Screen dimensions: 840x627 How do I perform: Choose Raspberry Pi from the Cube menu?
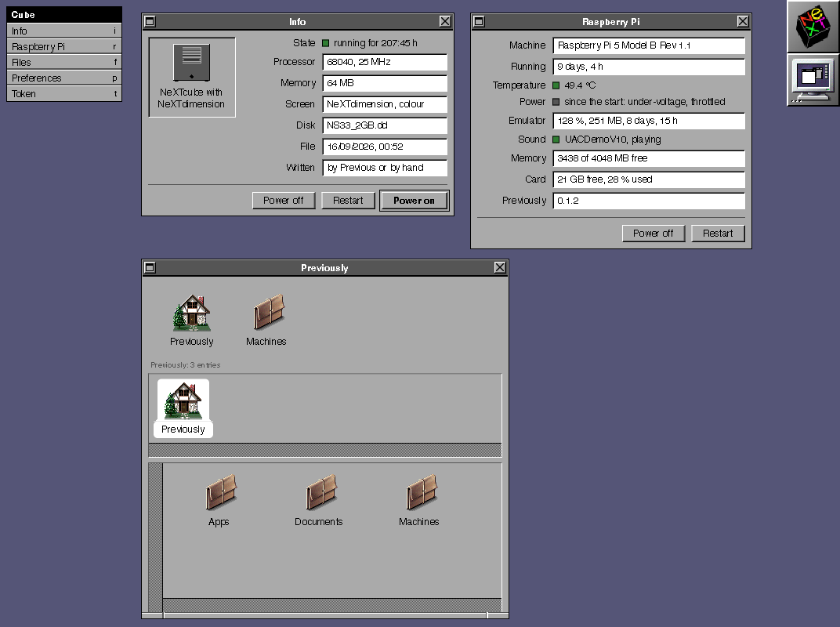64,46
